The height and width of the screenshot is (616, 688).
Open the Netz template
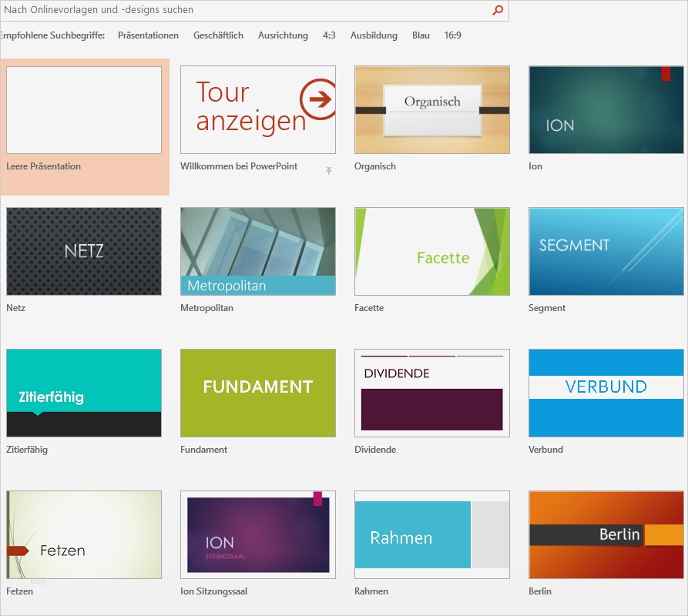tap(84, 251)
